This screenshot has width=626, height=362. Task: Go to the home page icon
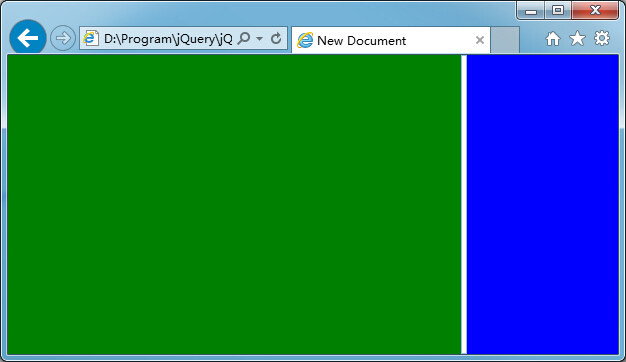[x=553, y=39]
